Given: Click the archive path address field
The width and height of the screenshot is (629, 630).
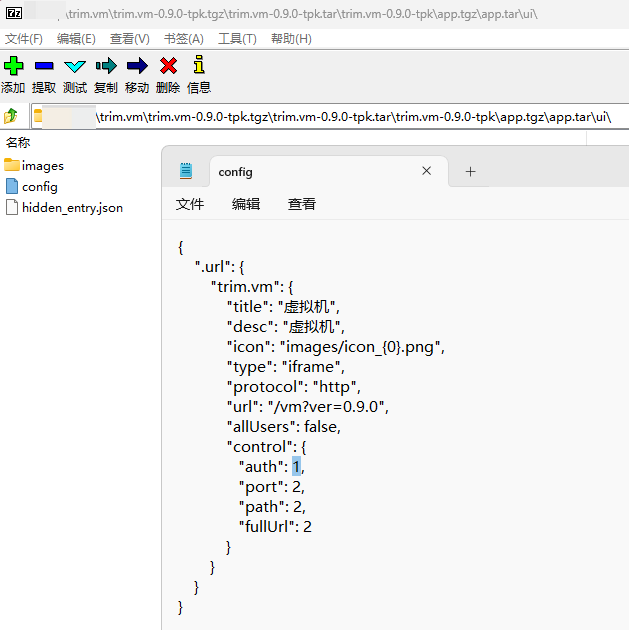Looking at the screenshot, I should [330, 116].
